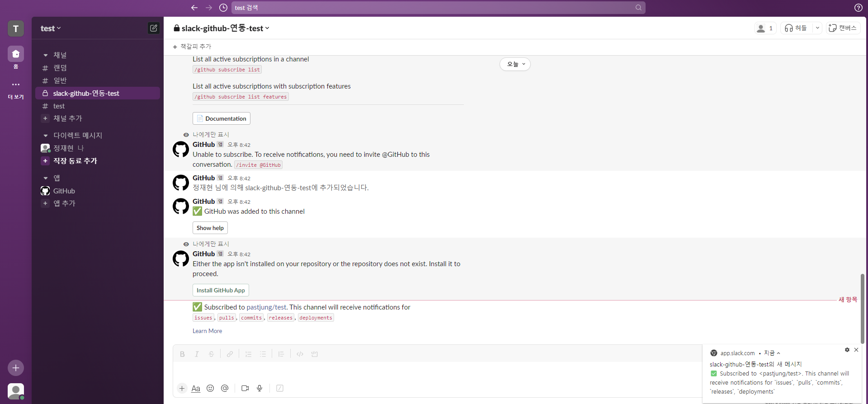
Task: Toggle bold formatting in composer
Action: [x=182, y=354]
